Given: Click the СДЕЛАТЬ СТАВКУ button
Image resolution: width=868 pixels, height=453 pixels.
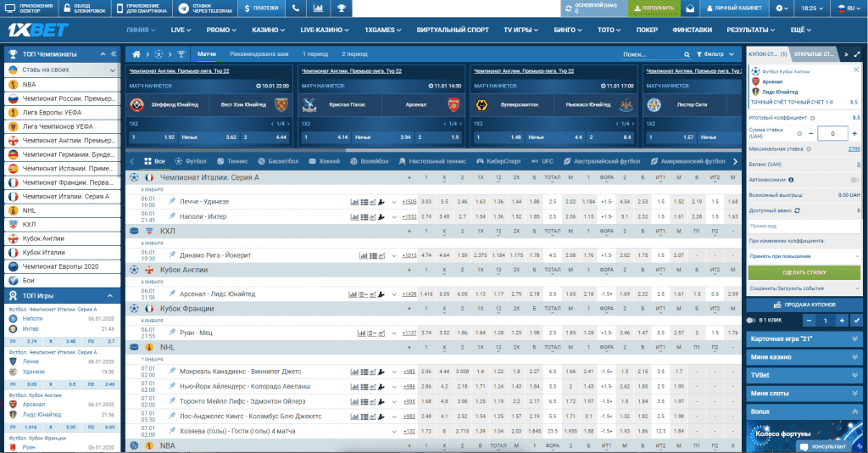Looking at the screenshot, I should (804, 271).
